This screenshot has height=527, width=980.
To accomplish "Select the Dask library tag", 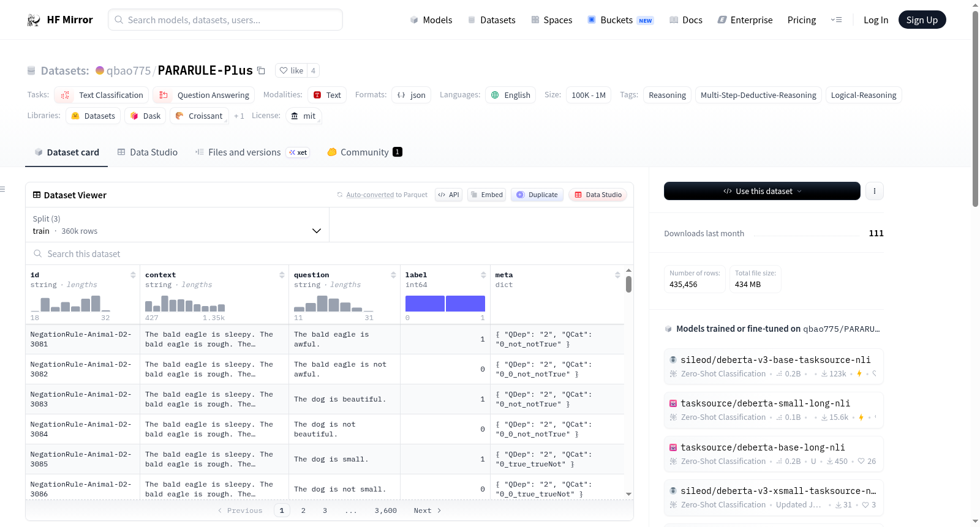I will [x=145, y=116].
